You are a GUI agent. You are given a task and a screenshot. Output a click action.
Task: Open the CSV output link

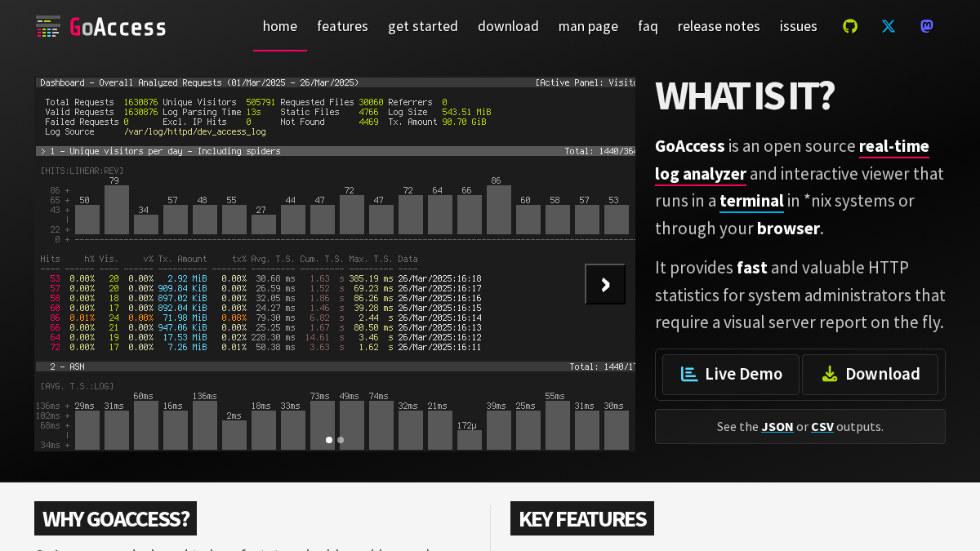[x=822, y=426]
